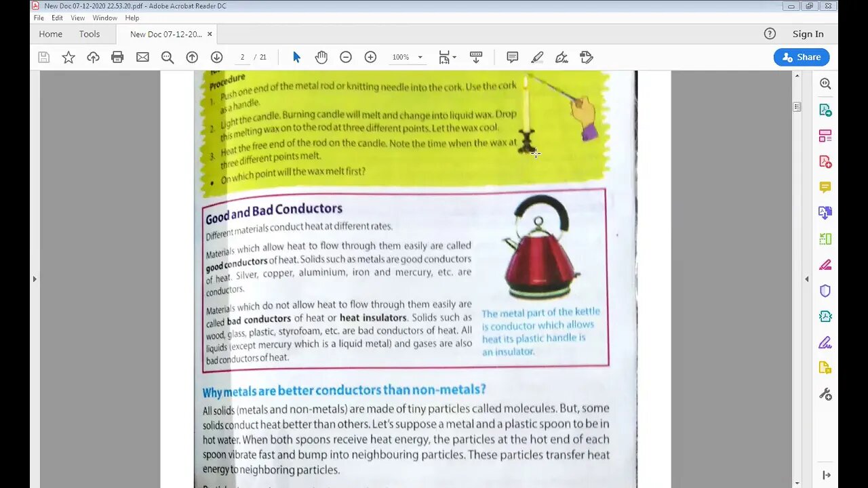
Task: Open Redact tool in right panel
Action: click(825, 264)
